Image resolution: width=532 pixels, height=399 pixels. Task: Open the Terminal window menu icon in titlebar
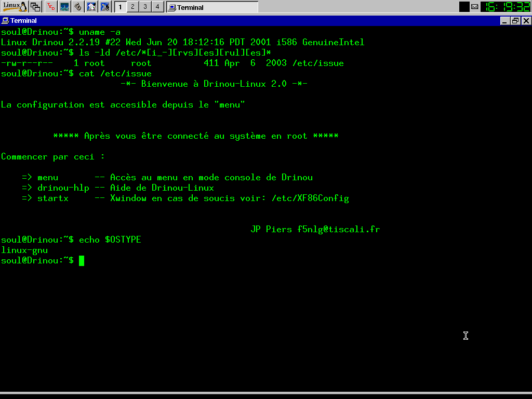click(5, 21)
